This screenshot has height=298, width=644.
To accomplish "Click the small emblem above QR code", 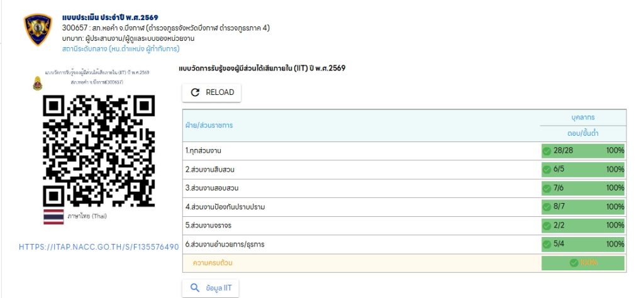I will click(37, 84).
